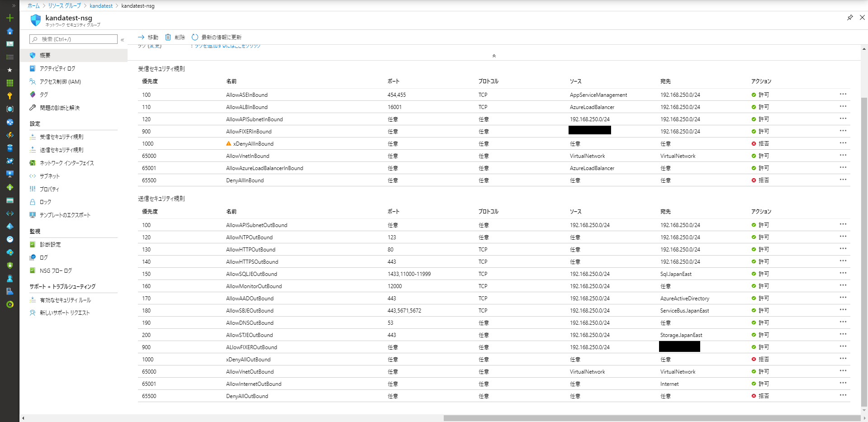This screenshot has height=422, width=868.
Task: Open NSG フロー ログ menu item
Action: tap(56, 271)
